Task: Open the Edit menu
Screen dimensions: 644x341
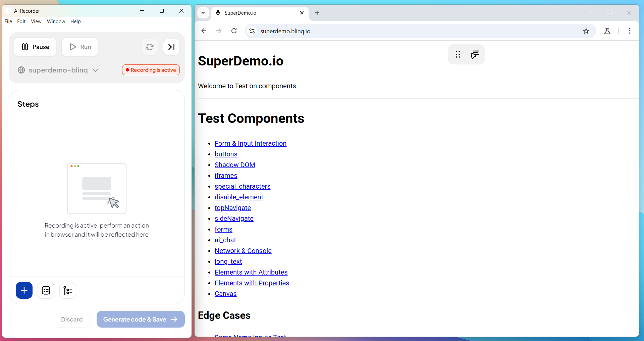Action: click(21, 21)
